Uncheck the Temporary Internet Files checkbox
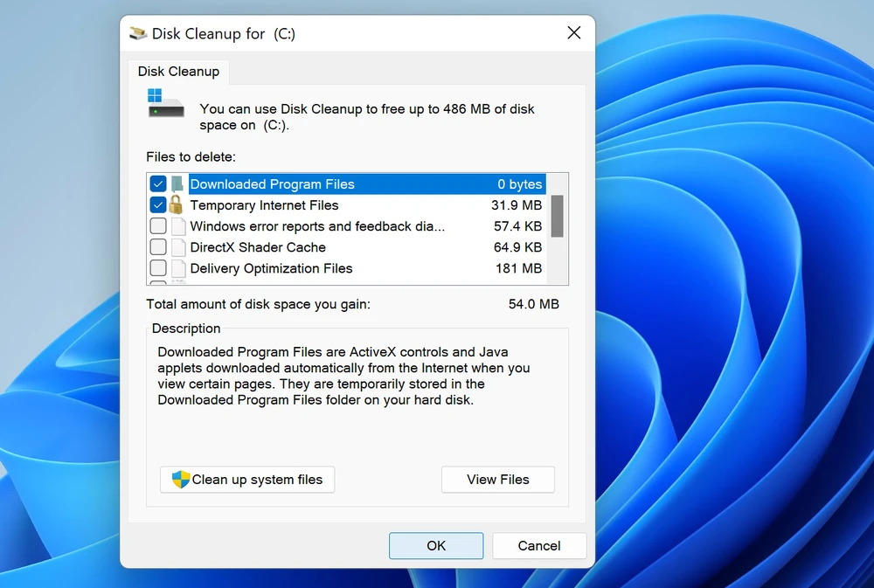874x588 pixels. coord(158,205)
